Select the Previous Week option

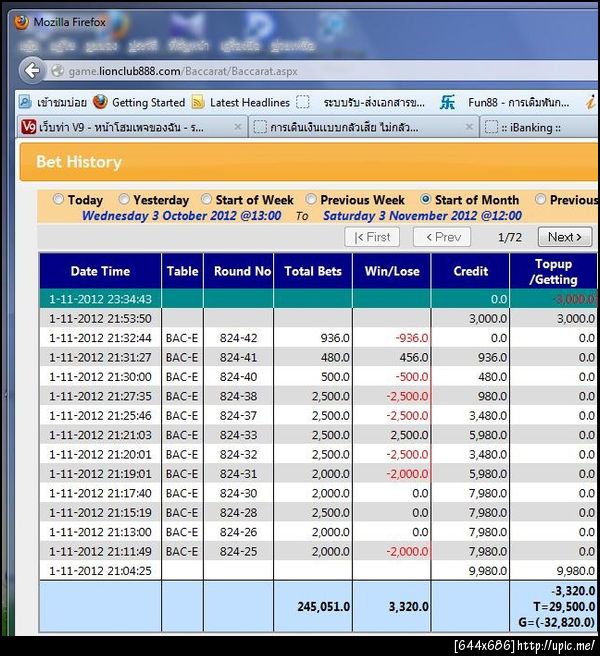click(x=310, y=199)
